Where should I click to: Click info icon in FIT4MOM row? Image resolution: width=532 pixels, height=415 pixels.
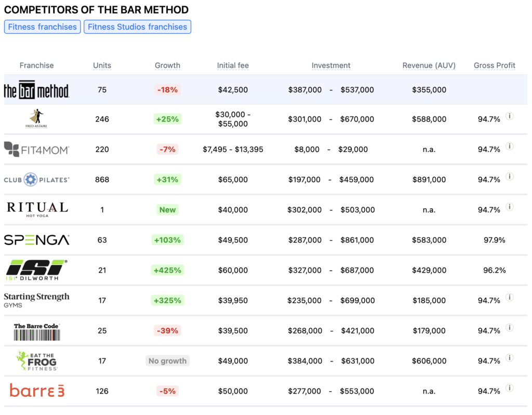[x=510, y=146]
